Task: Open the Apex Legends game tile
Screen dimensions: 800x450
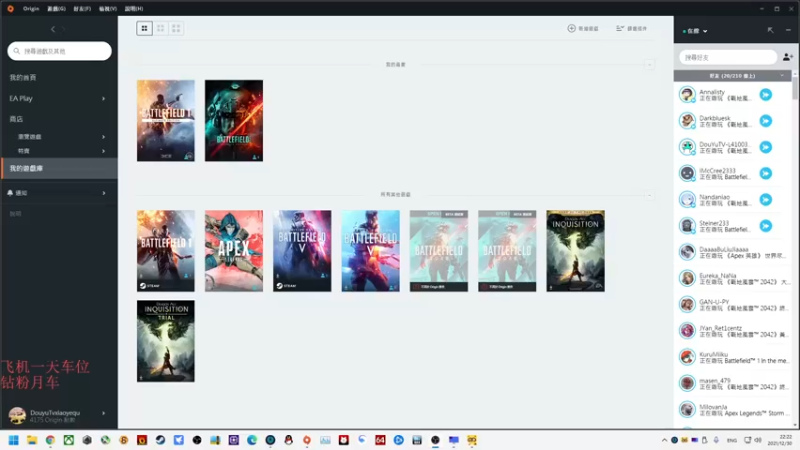Action: coord(234,251)
